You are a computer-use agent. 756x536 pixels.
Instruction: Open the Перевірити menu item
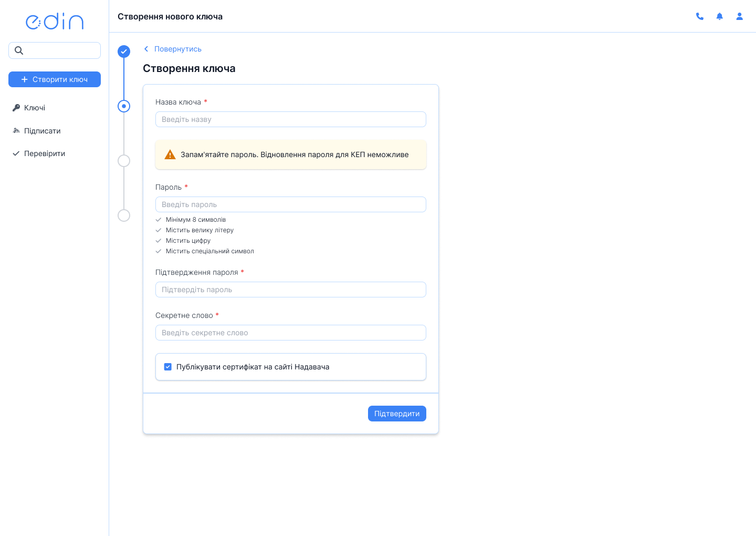44,153
